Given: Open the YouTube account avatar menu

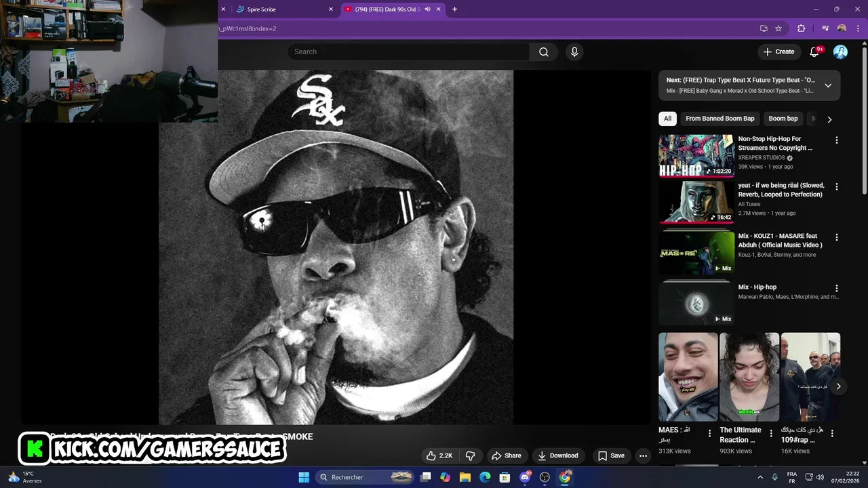Looking at the screenshot, I should [840, 52].
